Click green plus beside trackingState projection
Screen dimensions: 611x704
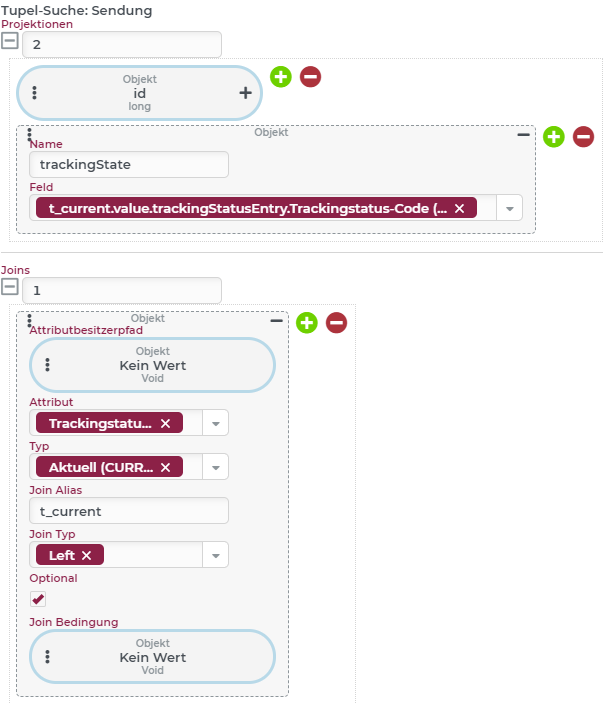click(554, 137)
